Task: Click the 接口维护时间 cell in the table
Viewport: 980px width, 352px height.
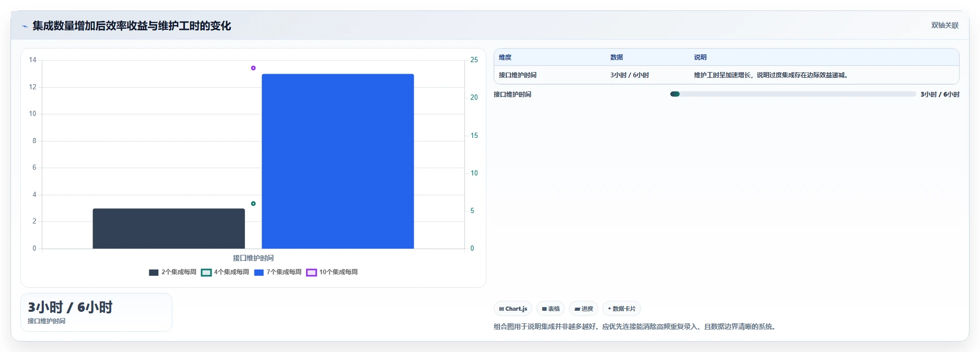Action: [x=518, y=75]
